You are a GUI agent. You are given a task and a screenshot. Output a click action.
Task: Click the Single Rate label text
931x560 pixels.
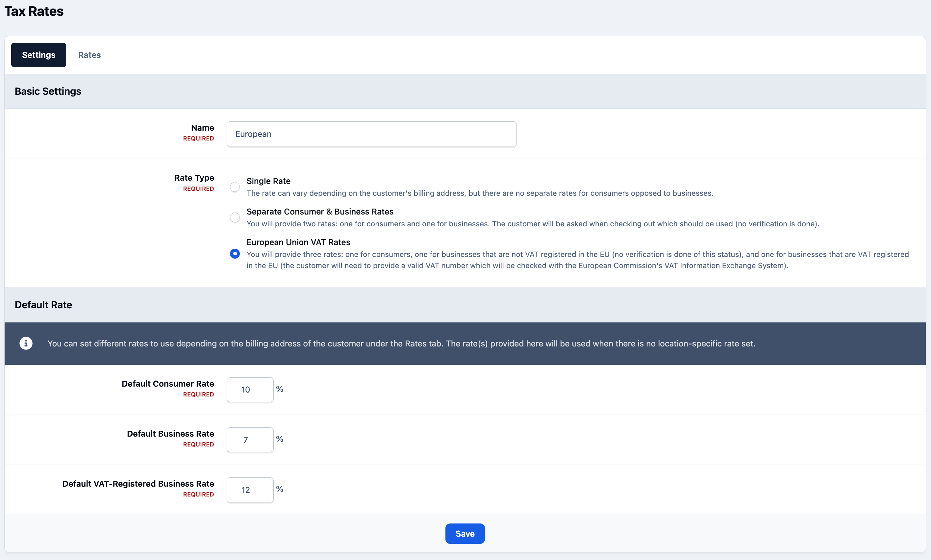click(268, 181)
